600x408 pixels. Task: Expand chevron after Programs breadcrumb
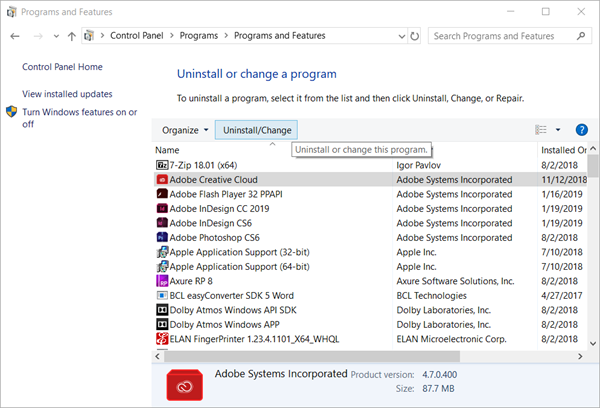click(x=226, y=36)
